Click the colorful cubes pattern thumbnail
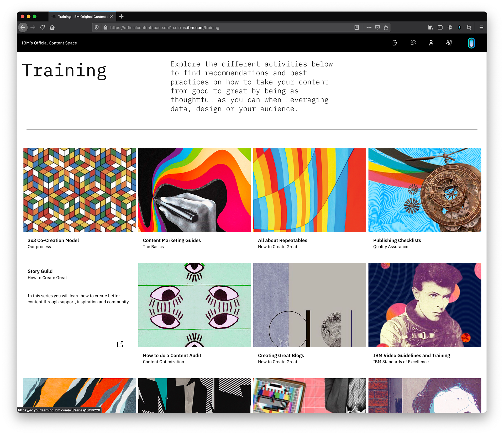This screenshot has height=435, width=504. (80, 190)
